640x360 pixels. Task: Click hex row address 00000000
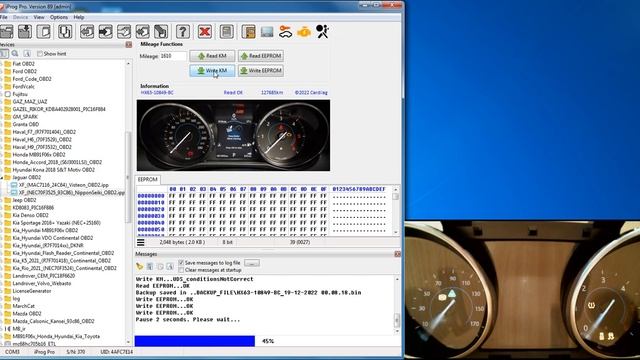(151, 196)
